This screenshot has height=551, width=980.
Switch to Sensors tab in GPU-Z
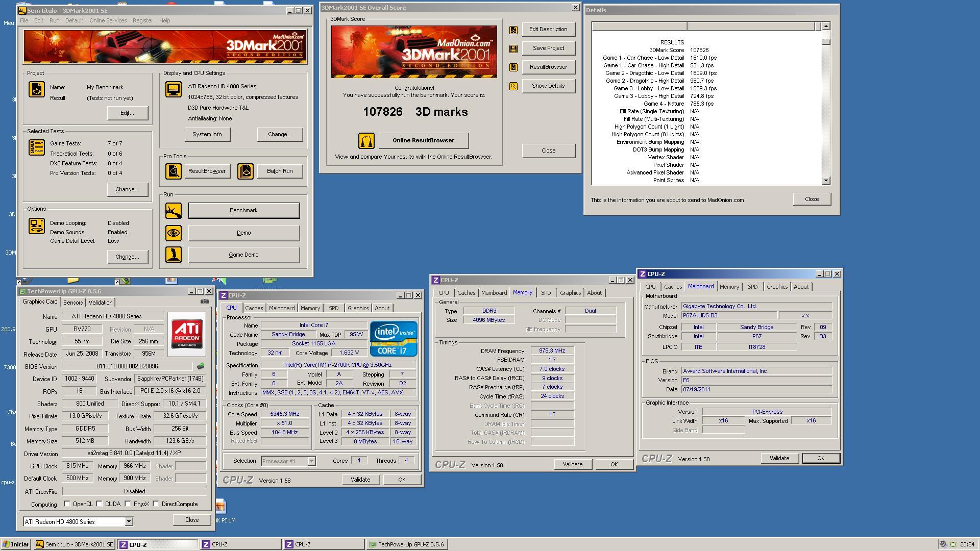73,303
